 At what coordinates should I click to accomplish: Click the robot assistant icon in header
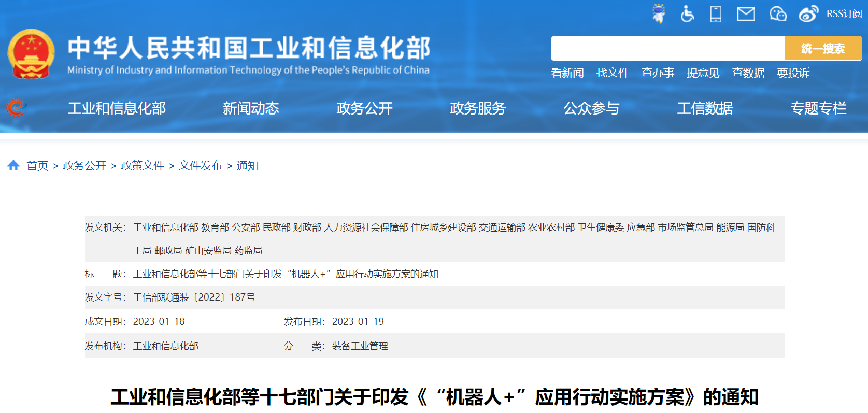coord(659,13)
